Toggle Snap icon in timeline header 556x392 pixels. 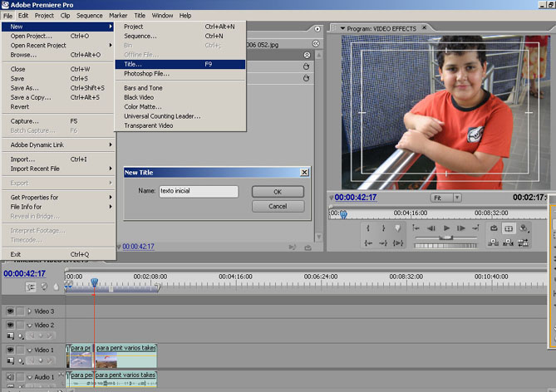coord(31,287)
